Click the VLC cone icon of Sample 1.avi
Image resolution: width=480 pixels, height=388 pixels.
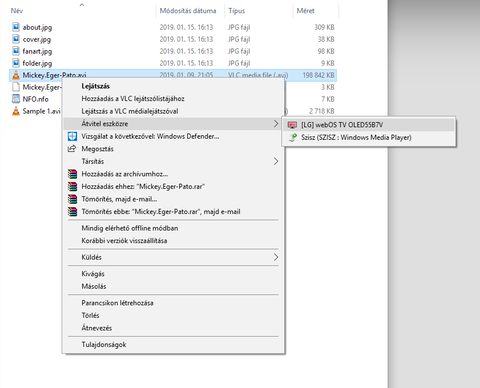(x=16, y=111)
